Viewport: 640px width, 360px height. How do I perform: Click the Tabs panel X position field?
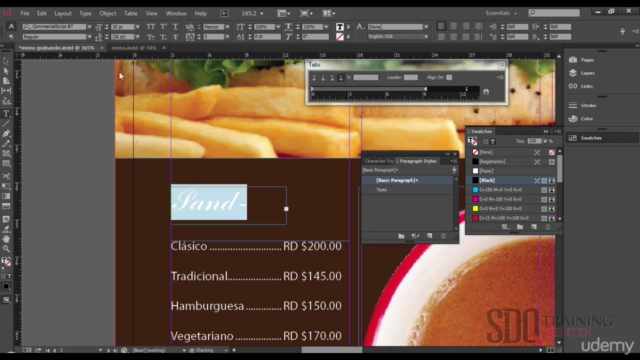tap(366, 78)
